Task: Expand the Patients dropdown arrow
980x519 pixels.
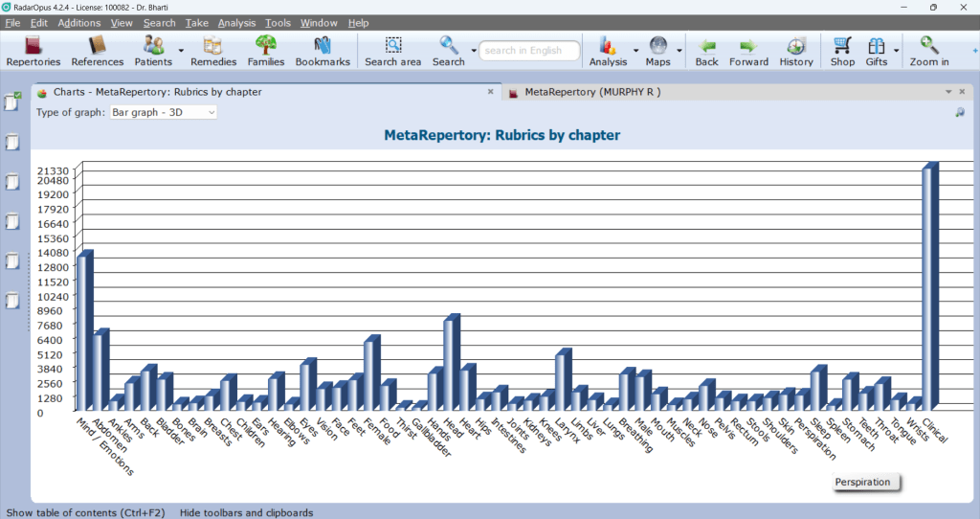Action: point(181,51)
